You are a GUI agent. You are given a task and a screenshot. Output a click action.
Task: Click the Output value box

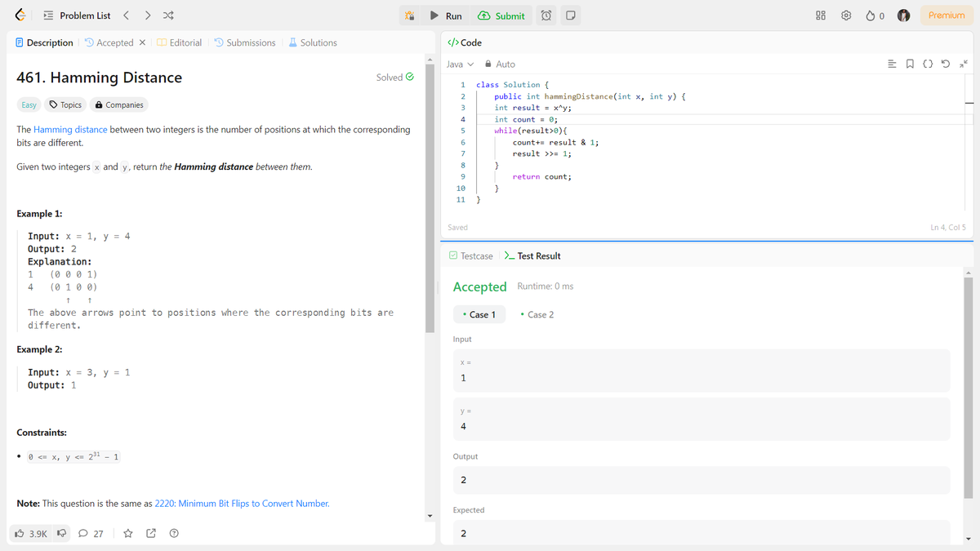[702, 480]
